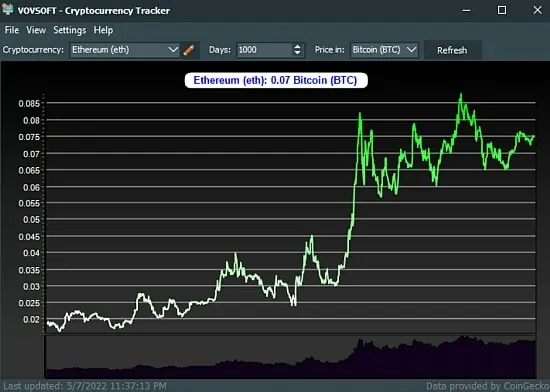Click the 0.02 axis label

tap(31, 319)
